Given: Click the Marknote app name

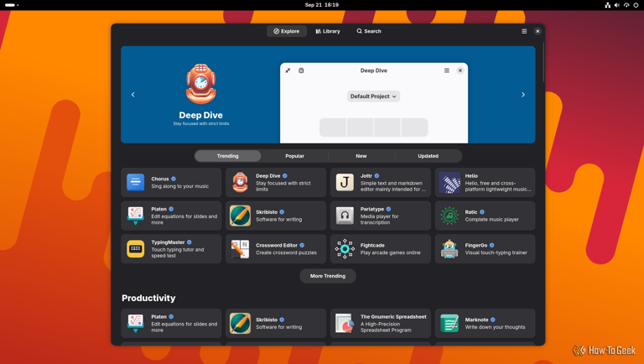Looking at the screenshot, I should 476,320.
